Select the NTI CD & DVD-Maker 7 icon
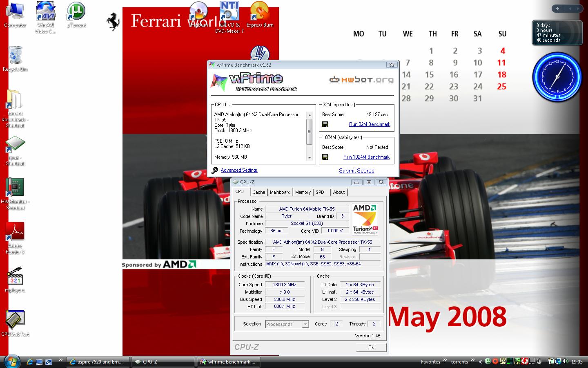Screen dimensions: 588x368 229,17
